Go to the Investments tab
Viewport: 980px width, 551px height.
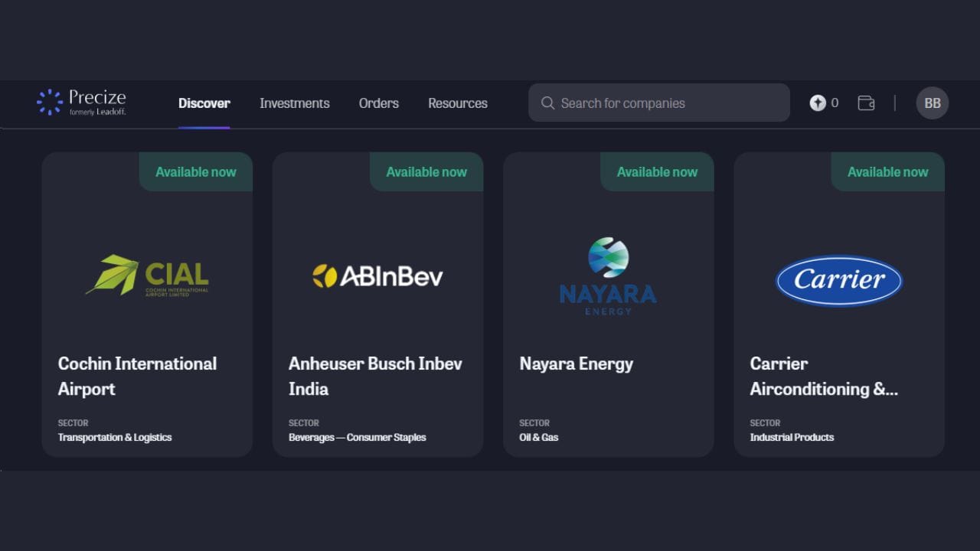click(294, 103)
